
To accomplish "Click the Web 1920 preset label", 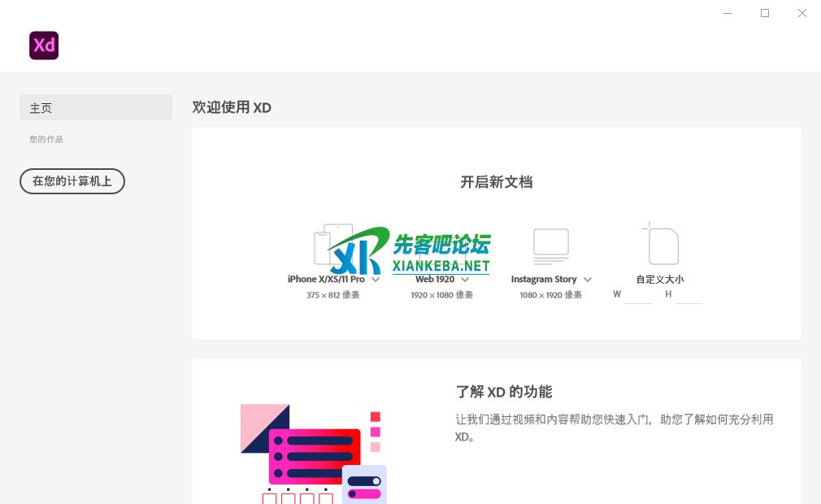I will pos(435,280).
